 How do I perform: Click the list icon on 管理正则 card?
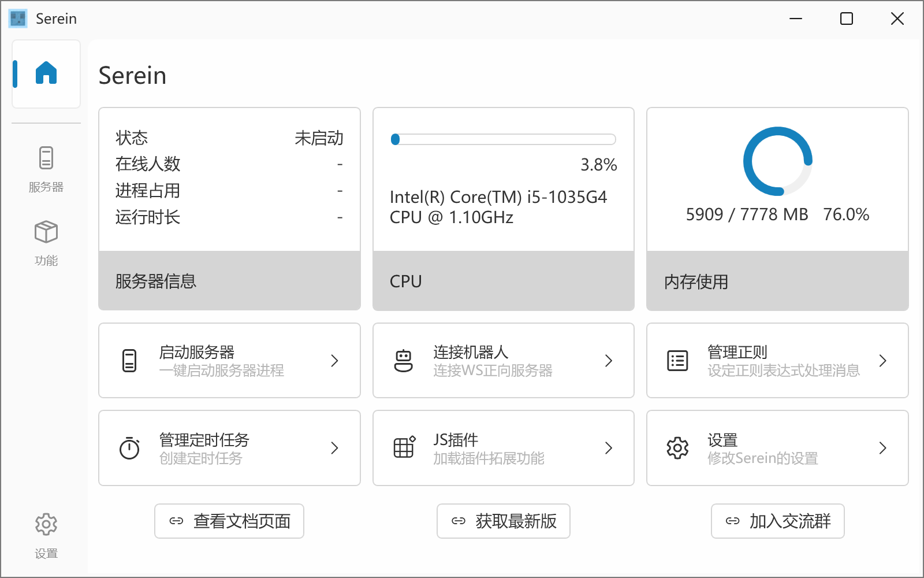pyautogui.click(x=677, y=361)
